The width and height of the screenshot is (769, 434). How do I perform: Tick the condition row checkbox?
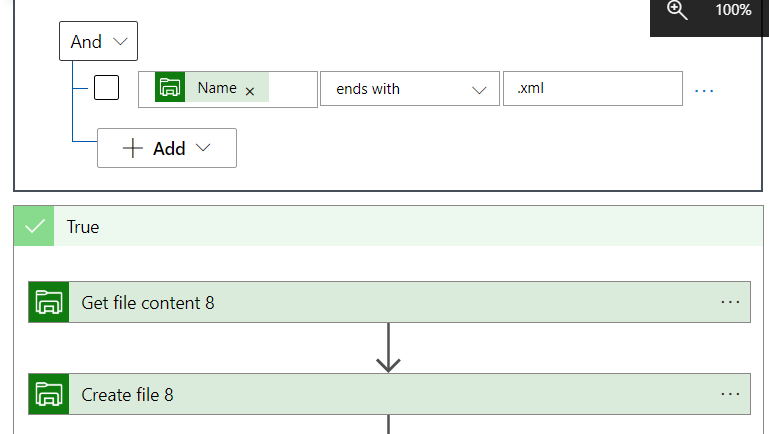106,88
